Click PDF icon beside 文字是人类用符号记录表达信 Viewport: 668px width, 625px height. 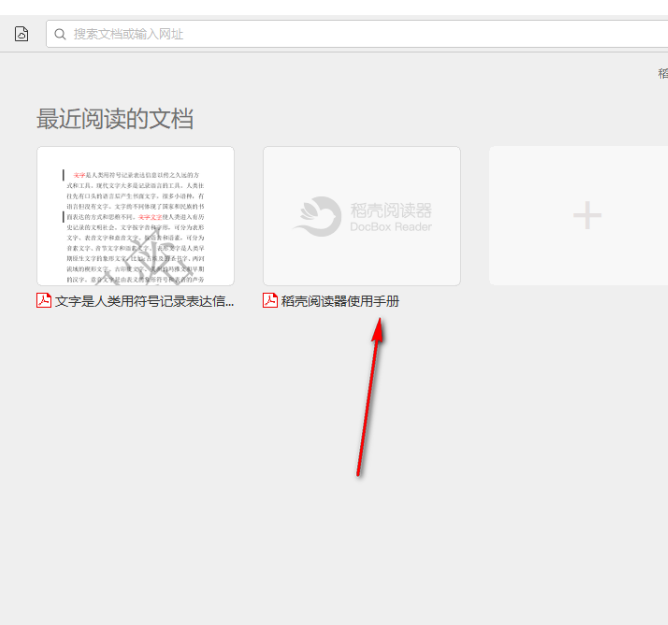(x=44, y=301)
